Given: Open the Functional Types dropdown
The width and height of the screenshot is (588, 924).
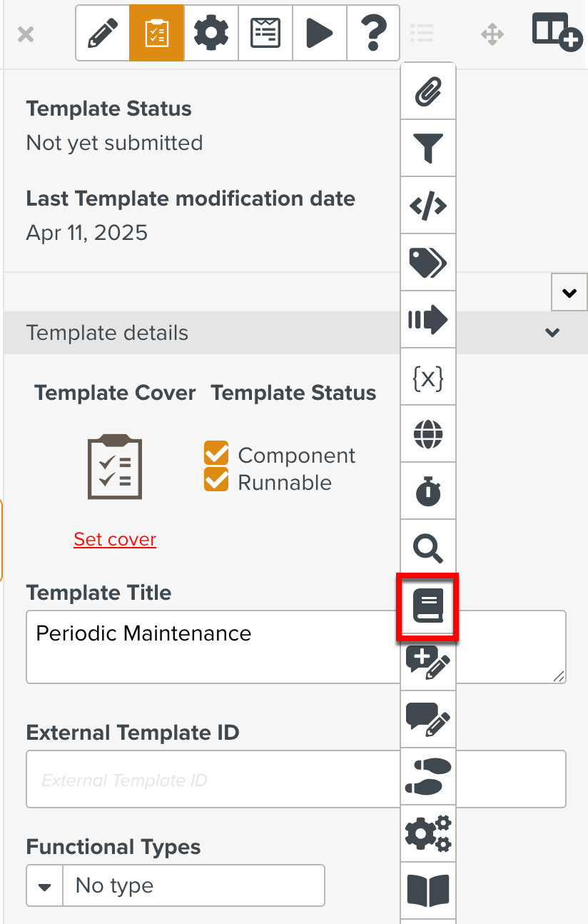Looking at the screenshot, I should [x=44, y=885].
